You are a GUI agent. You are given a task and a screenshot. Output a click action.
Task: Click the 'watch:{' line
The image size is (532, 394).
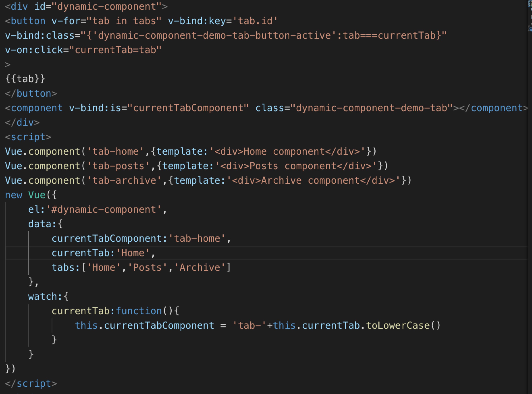click(x=48, y=297)
